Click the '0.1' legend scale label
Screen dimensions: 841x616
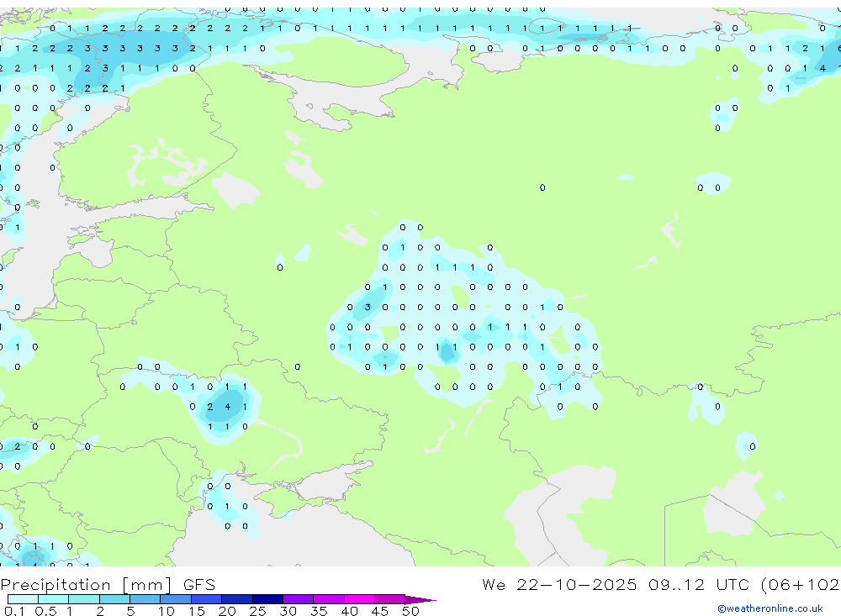pyautogui.click(x=14, y=611)
